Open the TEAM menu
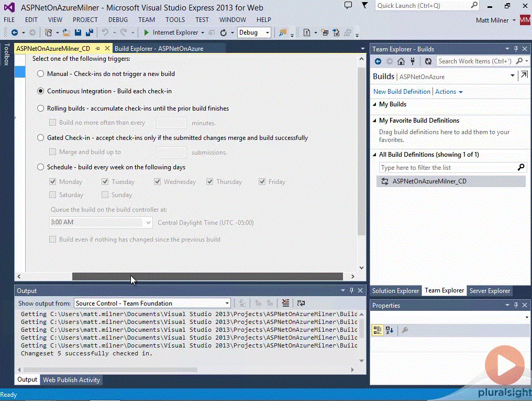 coord(146,19)
